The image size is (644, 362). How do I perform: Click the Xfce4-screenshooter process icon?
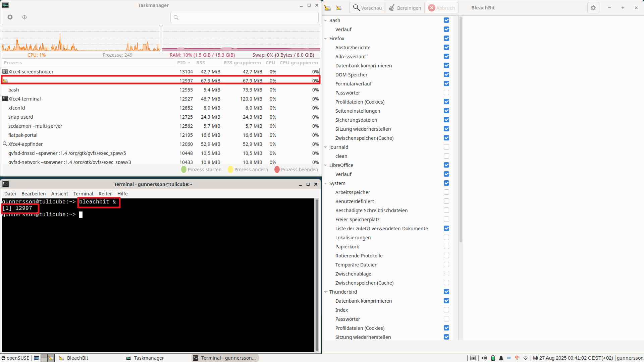(5, 72)
